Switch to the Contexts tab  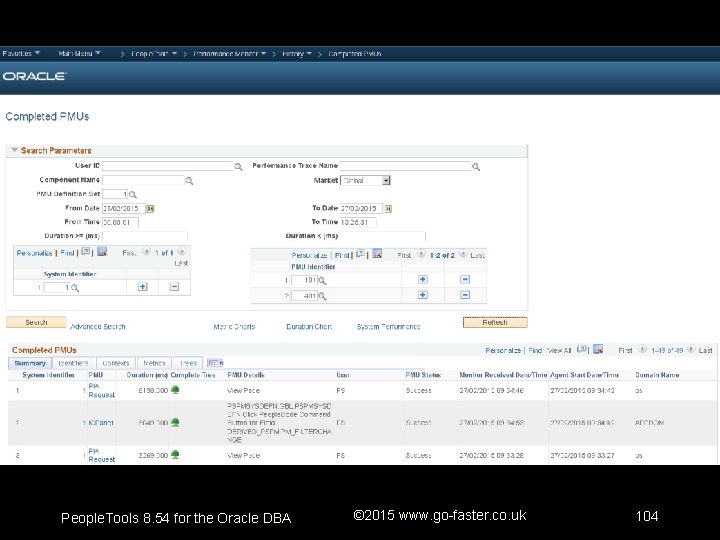tap(116, 363)
